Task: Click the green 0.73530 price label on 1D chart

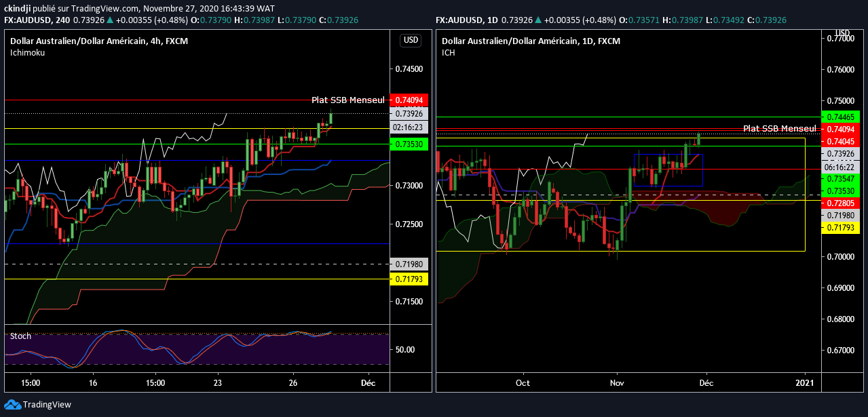Action: tap(840, 191)
